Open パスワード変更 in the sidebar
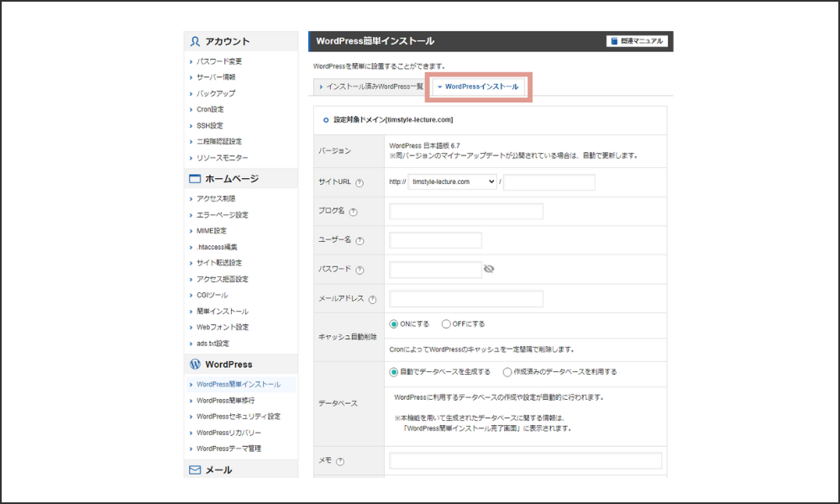The width and height of the screenshot is (840, 504). 219,61
